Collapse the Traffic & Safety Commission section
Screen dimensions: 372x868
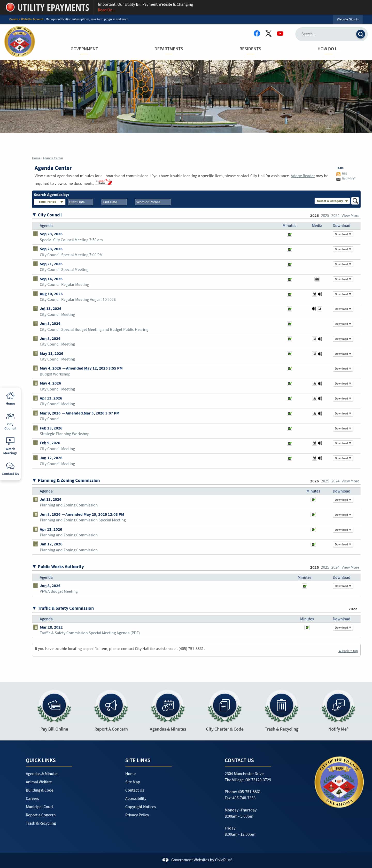pos(34,608)
